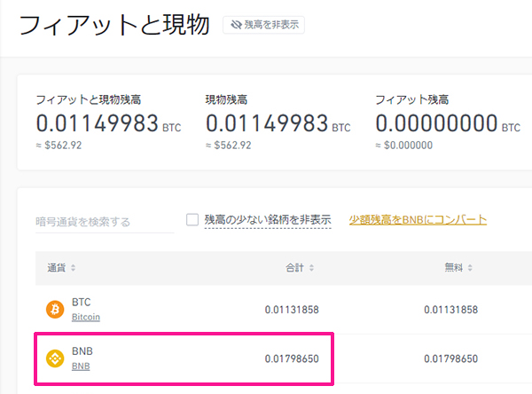This screenshot has width=532, height=394.
Task: Click the BNB total 0.01798650 value
Action: pyautogui.click(x=292, y=359)
